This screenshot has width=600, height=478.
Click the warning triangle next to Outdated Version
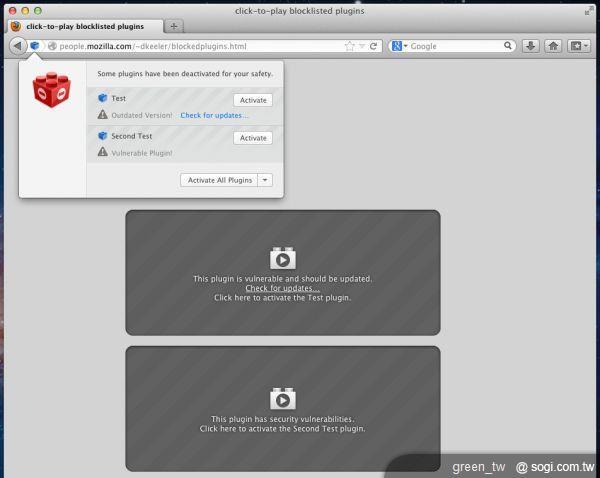(x=103, y=114)
